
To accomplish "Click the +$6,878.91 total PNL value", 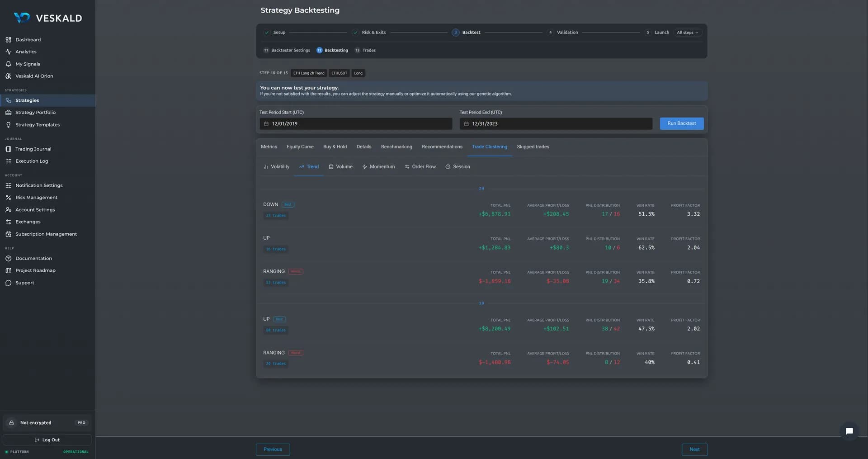I will [x=495, y=214].
